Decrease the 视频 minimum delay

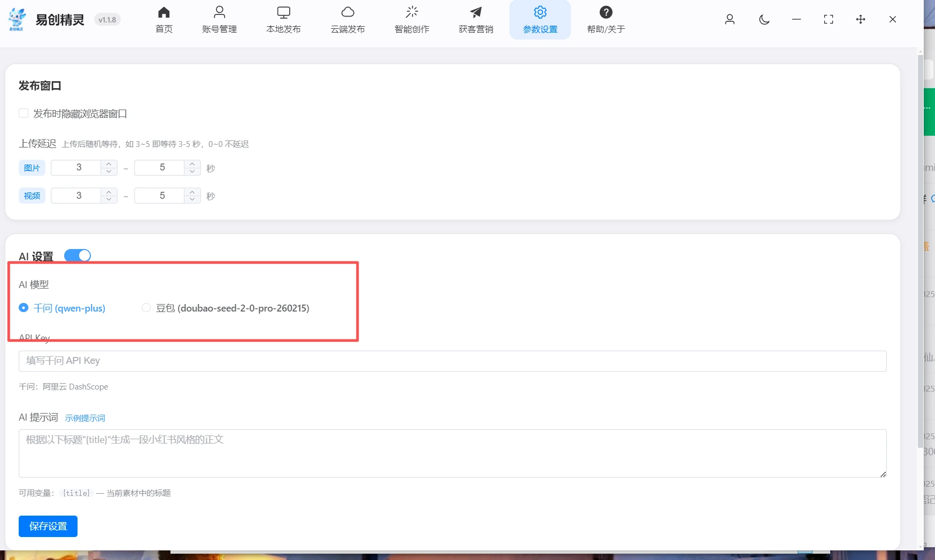point(109,199)
